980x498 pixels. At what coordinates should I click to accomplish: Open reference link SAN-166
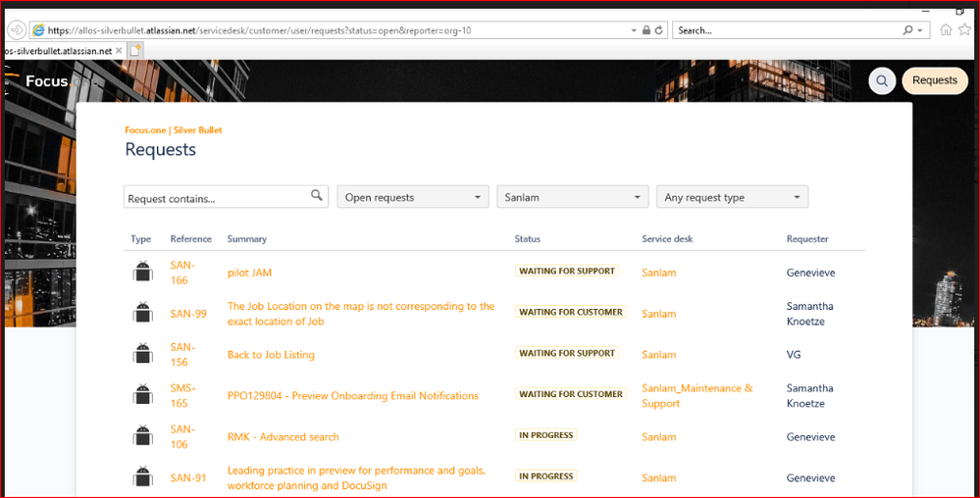coord(182,273)
